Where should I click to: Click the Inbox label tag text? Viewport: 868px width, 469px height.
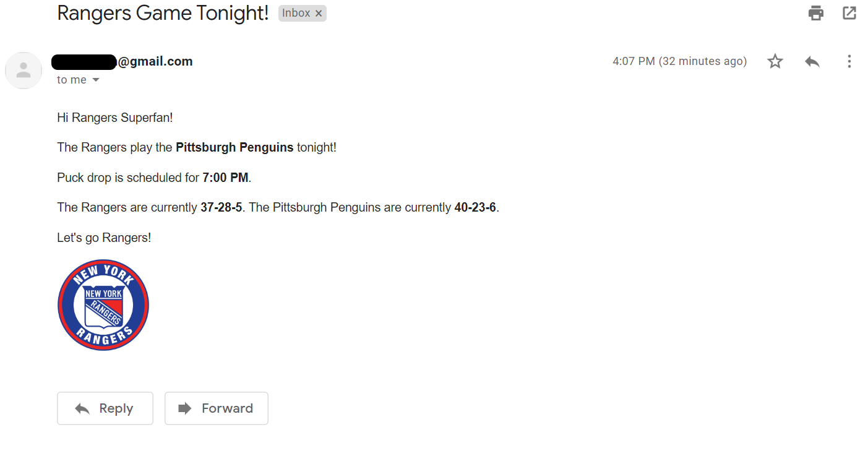click(296, 14)
